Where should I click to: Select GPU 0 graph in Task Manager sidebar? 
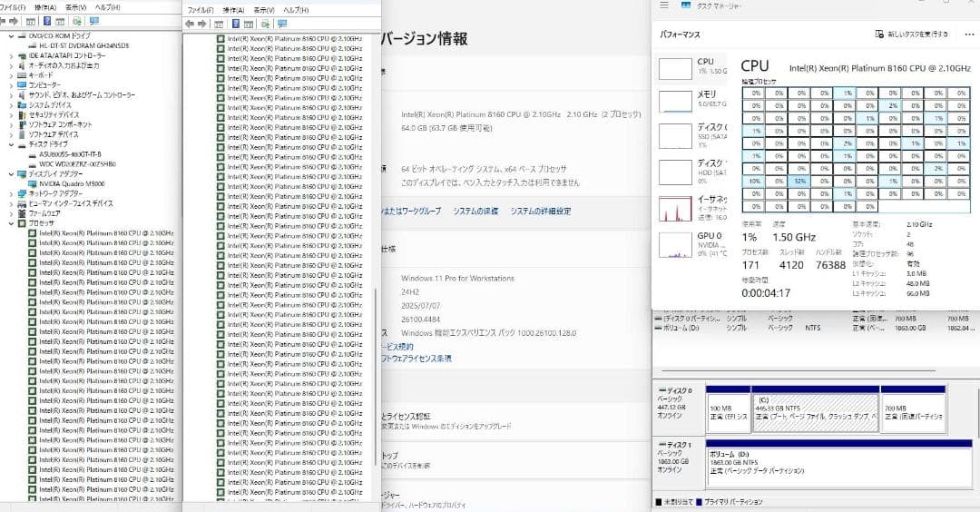pos(676,245)
